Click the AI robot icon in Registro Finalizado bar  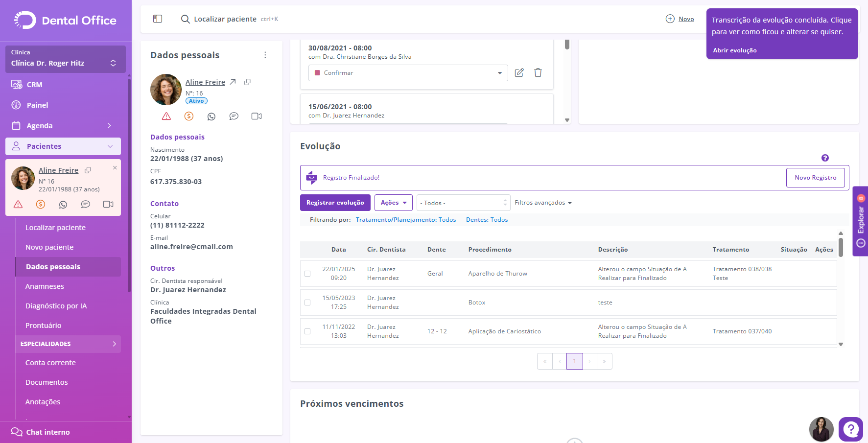[312, 177]
